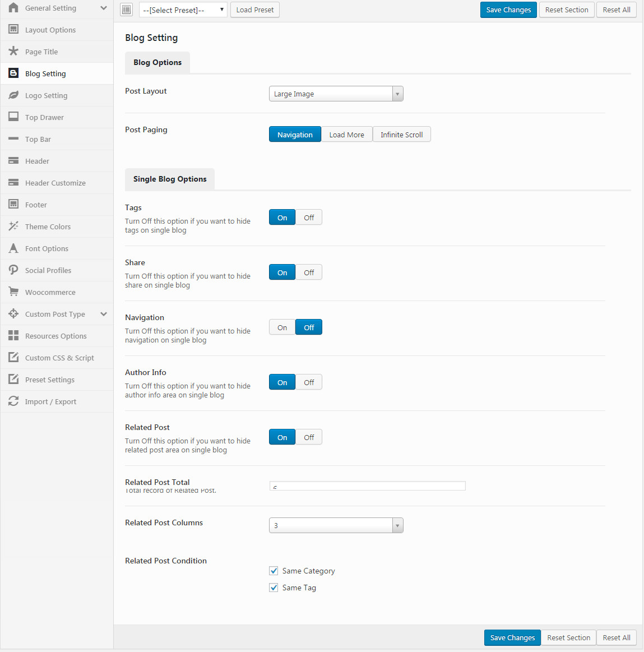
Task: Click the Theme Colors magic wand icon
Action: [x=13, y=226]
